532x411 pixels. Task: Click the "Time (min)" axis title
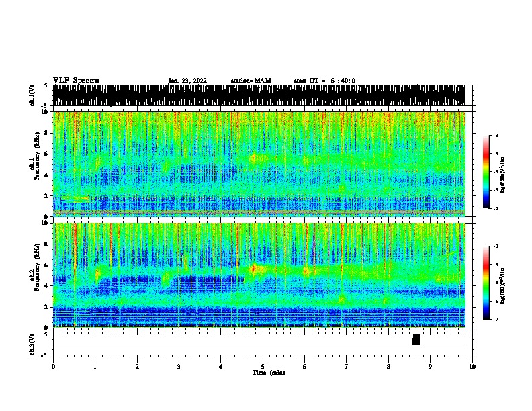[x=269, y=373]
